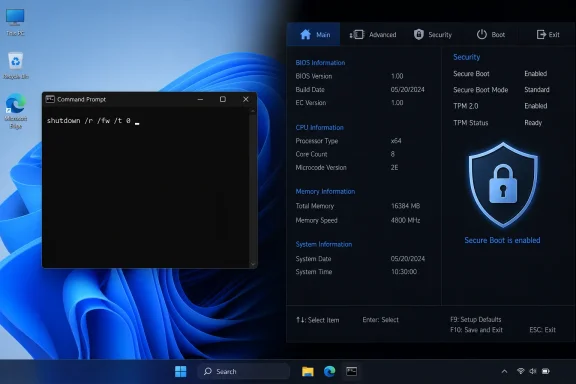
Task: Click the F9: Setup Defaults hint
Action: [476, 319]
